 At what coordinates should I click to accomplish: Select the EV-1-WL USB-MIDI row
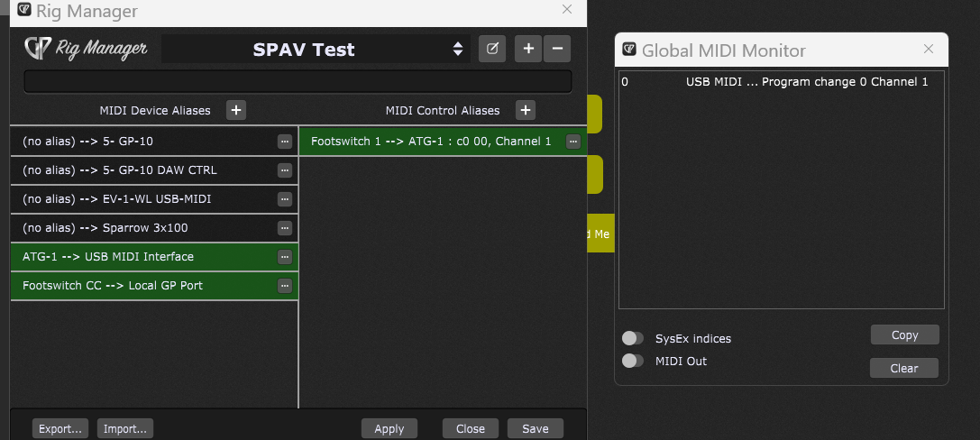[154, 199]
